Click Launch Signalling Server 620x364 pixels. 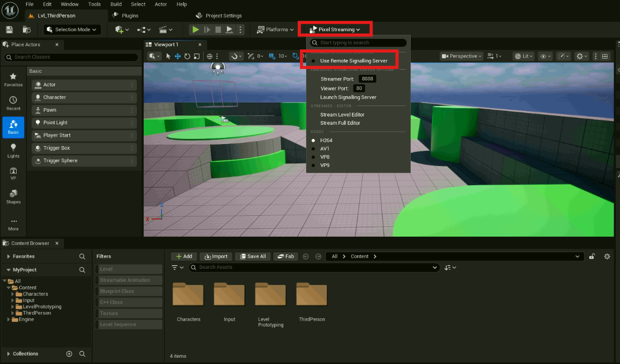(x=348, y=97)
